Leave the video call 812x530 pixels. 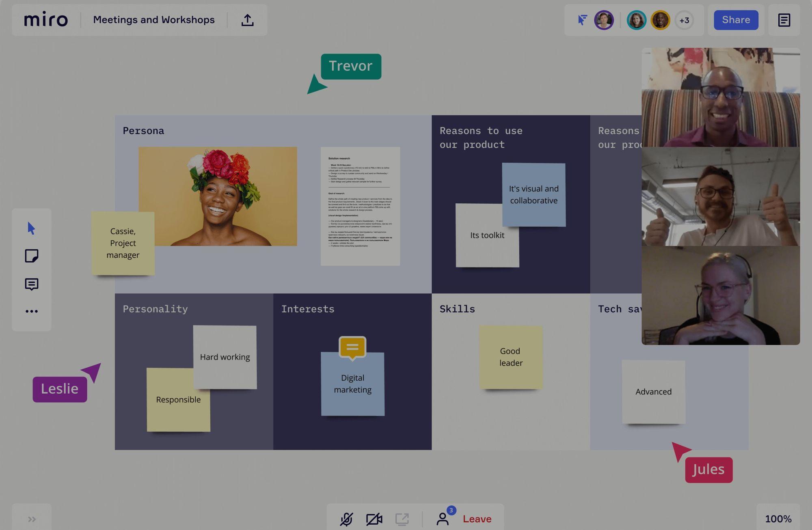477,519
